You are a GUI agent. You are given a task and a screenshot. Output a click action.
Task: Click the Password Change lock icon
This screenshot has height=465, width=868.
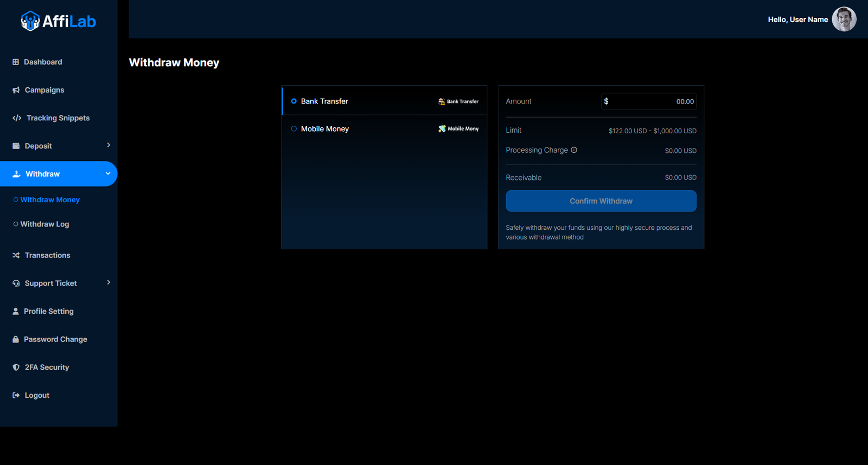pos(16,339)
